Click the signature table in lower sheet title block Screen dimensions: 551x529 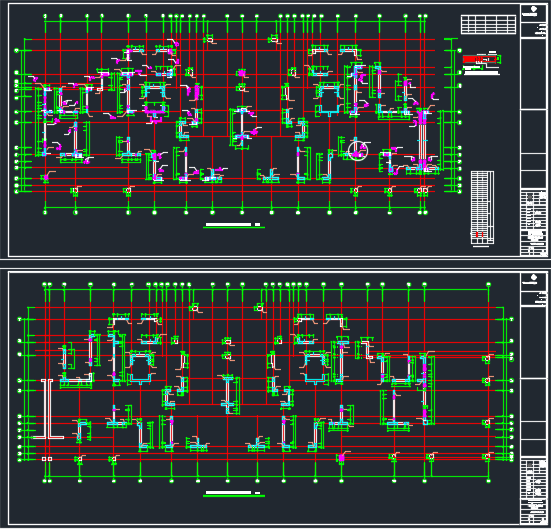pyautogui.click(x=533, y=490)
